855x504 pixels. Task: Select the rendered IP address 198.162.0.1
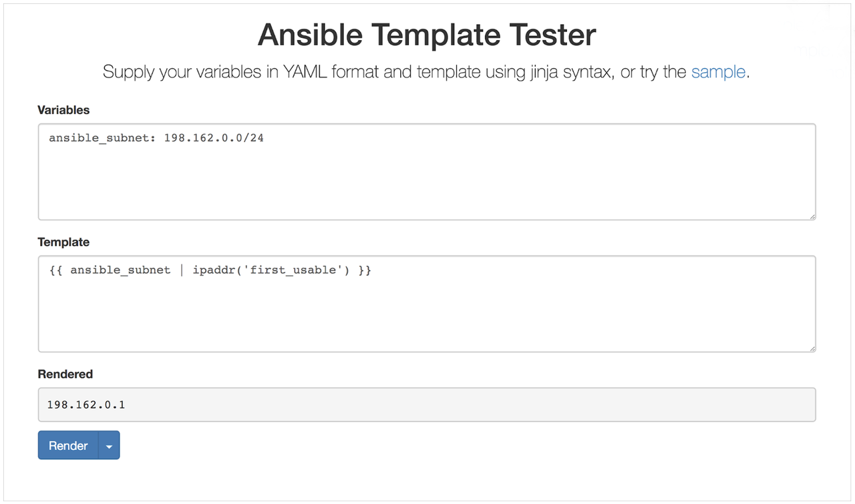(85, 405)
